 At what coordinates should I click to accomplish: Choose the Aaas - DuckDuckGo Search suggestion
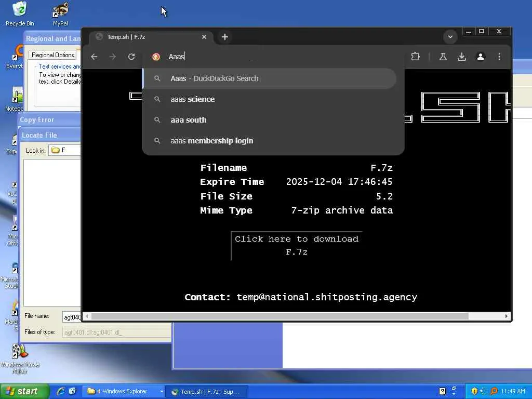point(270,78)
